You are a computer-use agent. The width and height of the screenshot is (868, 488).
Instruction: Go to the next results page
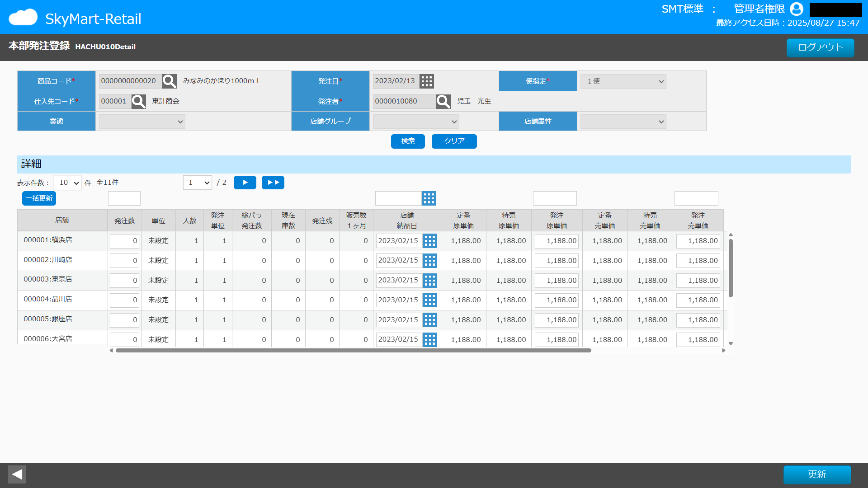[x=245, y=183]
